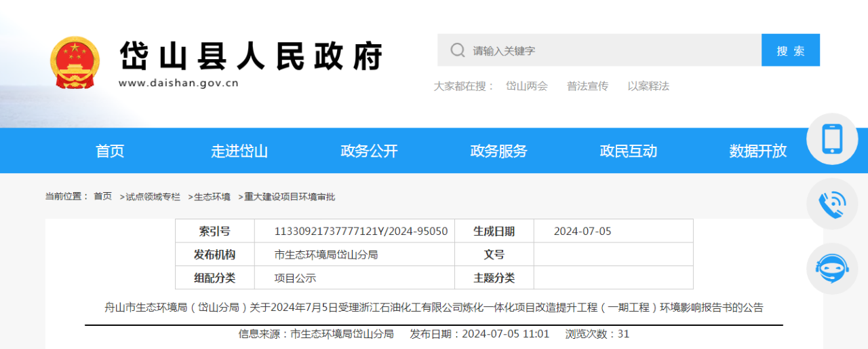The image size is (868, 349).
Task: Click the 岱山两会 hot search link
Action: pyautogui.click(x=527, y=86)
